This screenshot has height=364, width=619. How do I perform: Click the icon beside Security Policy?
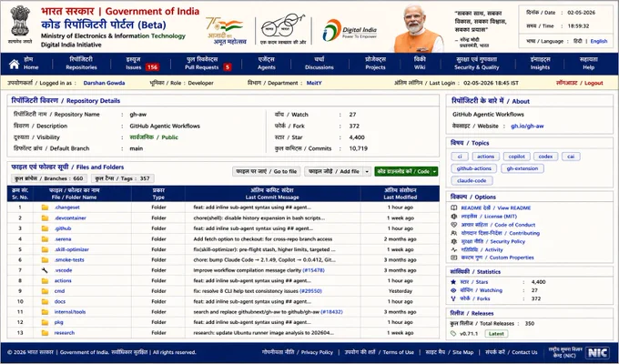(454, 241)
